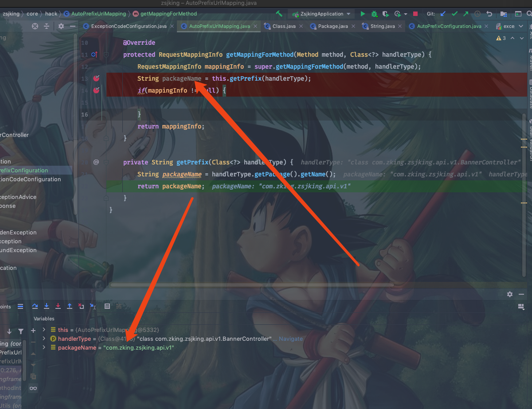532x409 pixels.
Task: Show Git history clock icon
Action: 477,14
